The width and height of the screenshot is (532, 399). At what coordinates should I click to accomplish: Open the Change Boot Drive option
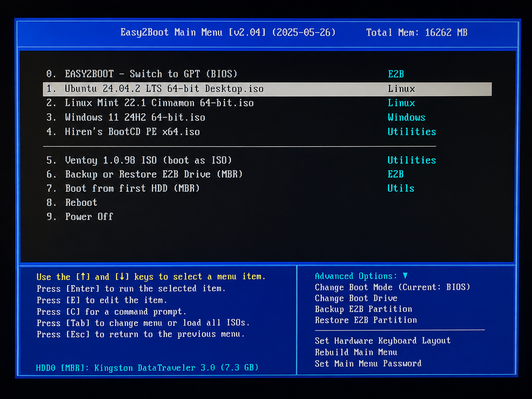click(x=356, y=298)
